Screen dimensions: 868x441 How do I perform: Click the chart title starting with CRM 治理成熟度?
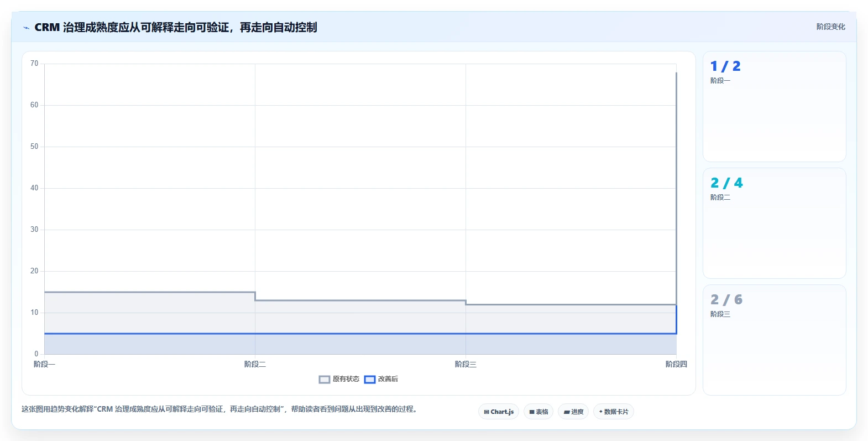(x=176, y=27)
